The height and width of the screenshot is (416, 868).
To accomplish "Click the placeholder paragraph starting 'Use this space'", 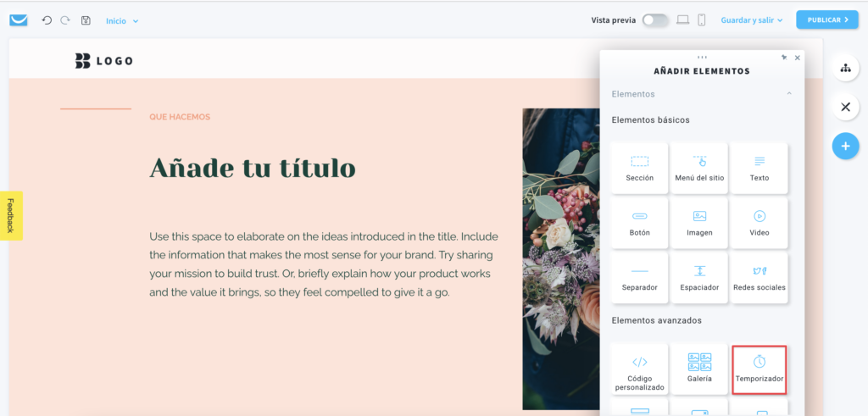I will pos(324,264).
